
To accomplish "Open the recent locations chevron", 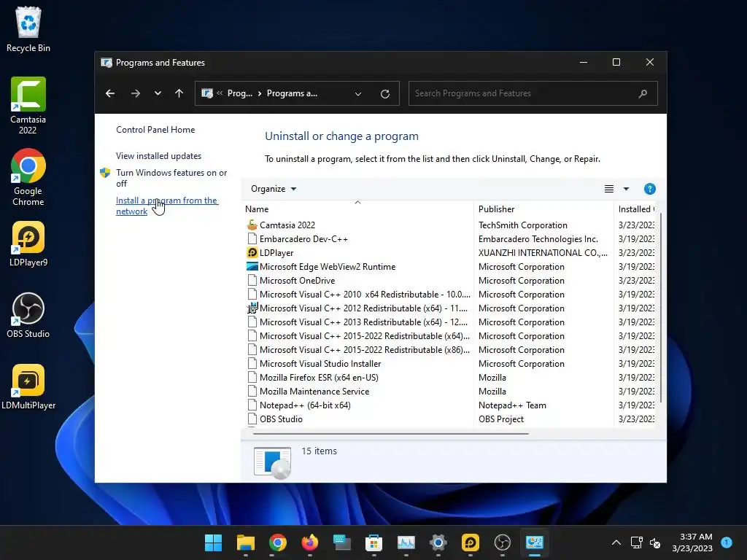I will (x=158, y=93).
